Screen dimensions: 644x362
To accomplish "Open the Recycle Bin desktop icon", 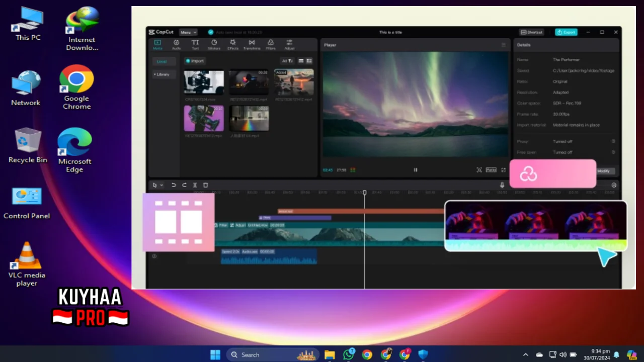I will pos(28,145).
